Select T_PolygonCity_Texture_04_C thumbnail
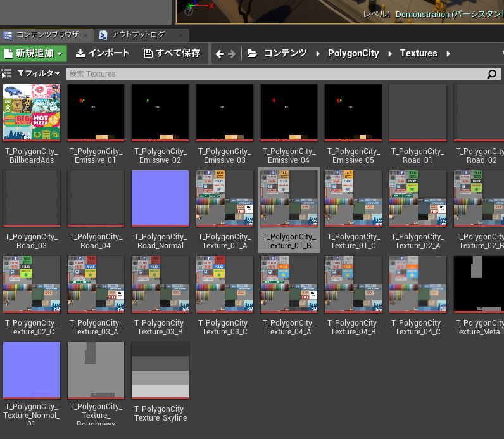Screen dimensions: 504x439 click(x=418, y=284)
